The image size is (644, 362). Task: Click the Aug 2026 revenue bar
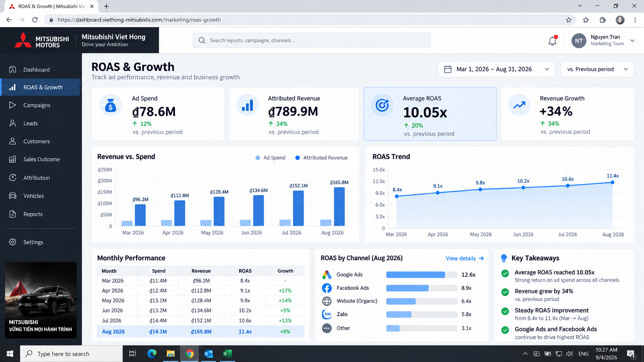[x=339, y=207]
